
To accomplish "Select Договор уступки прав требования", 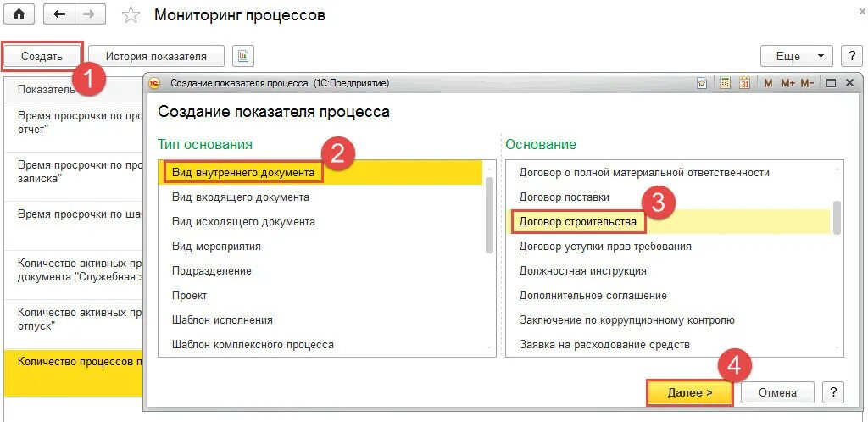I will coord(668,246).
